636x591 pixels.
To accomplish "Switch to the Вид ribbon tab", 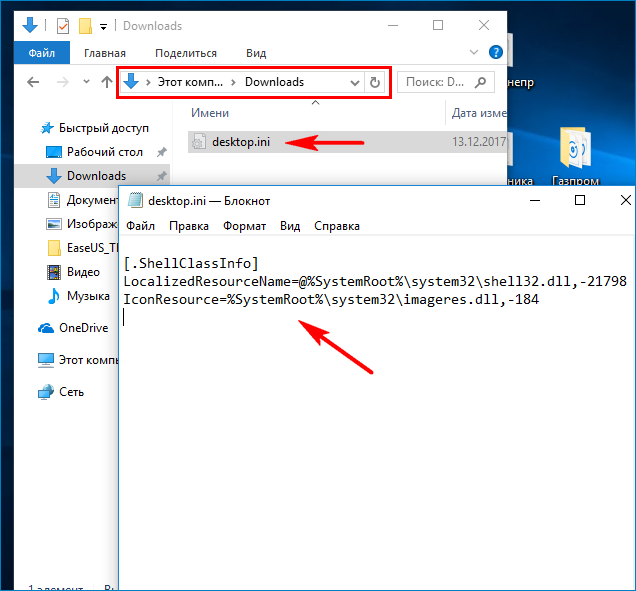I will tap(256, 53).
